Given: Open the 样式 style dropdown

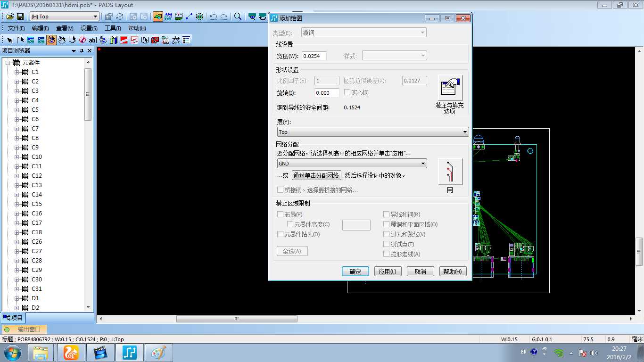Looking at the screenshot, I should (x=394, y=56).
